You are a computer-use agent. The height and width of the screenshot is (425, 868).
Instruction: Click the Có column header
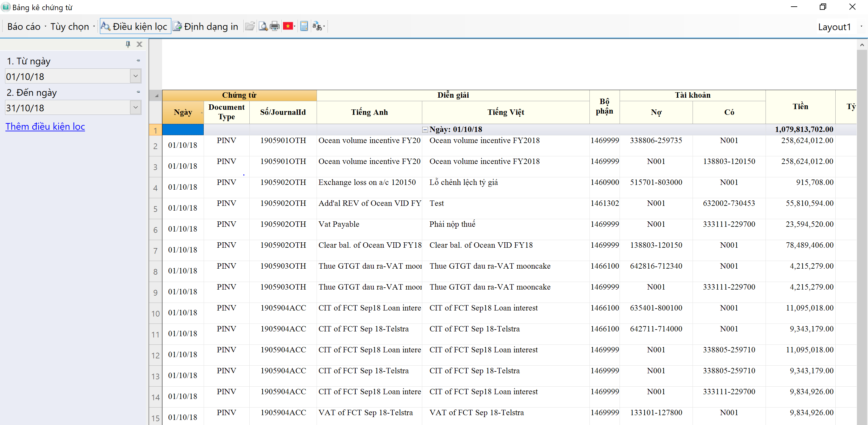(729, 112)
